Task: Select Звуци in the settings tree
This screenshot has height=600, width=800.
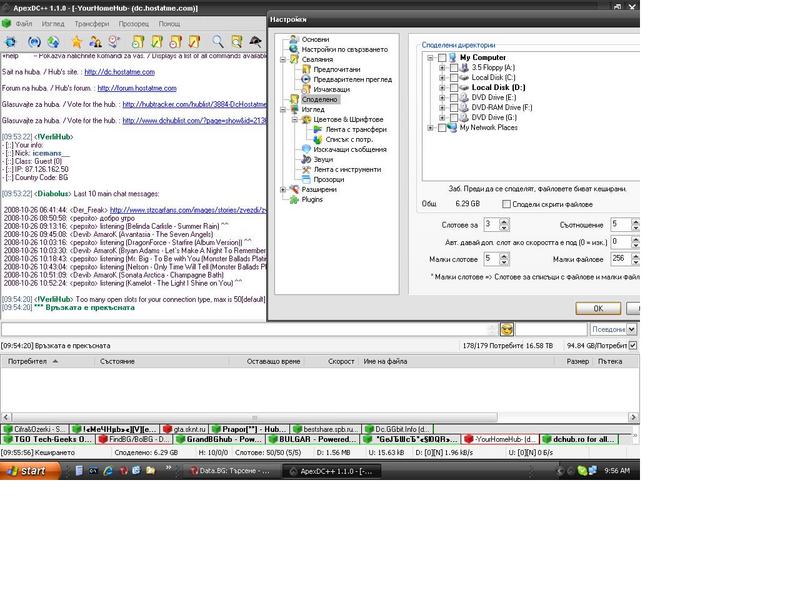Action: [x=323, y=159]
